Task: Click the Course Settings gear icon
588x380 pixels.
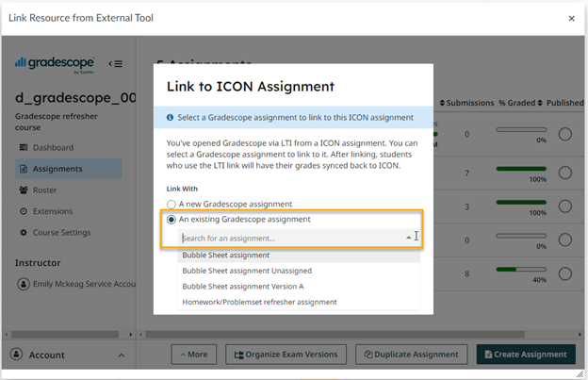Action: [24, 233]
